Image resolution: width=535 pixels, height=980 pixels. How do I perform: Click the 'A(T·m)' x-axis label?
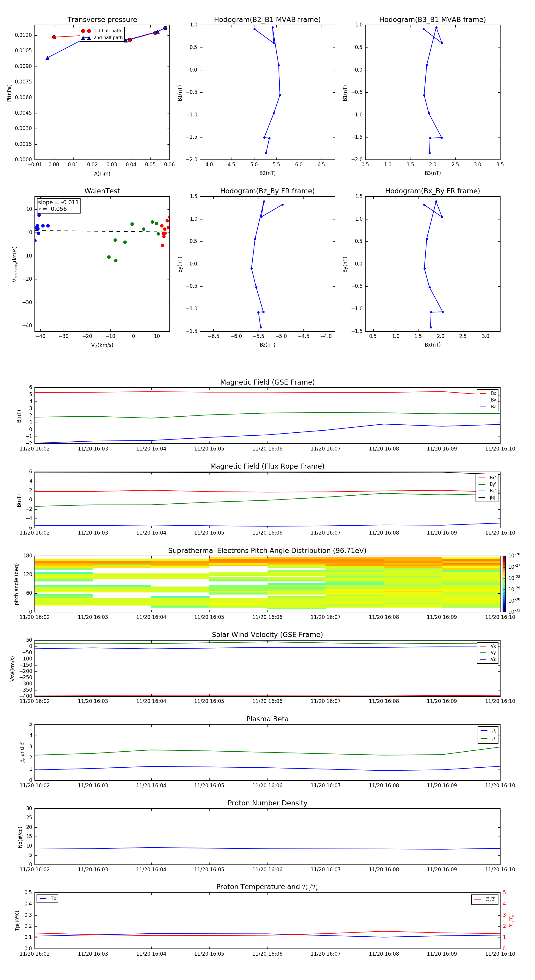coord(102,173)
